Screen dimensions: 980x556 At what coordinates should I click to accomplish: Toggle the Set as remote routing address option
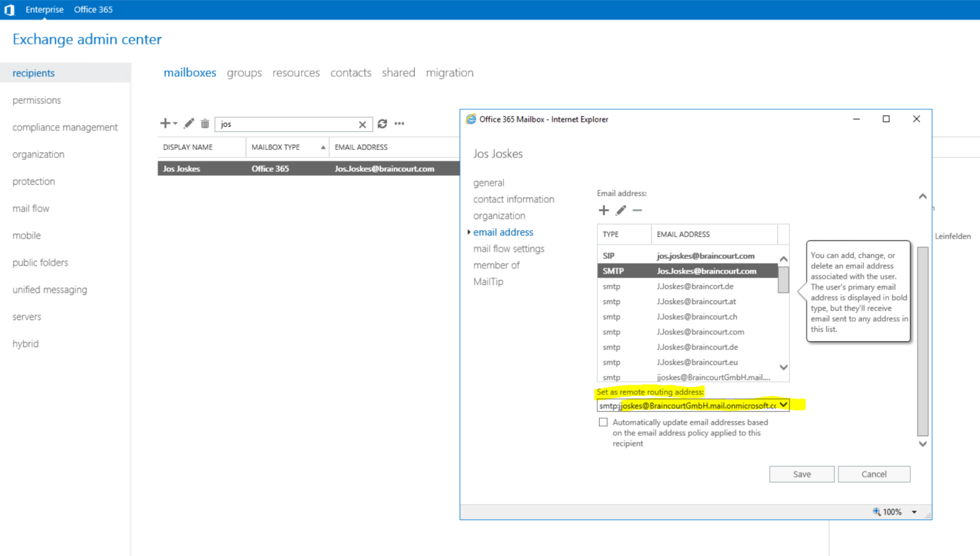tap(650, 392)
